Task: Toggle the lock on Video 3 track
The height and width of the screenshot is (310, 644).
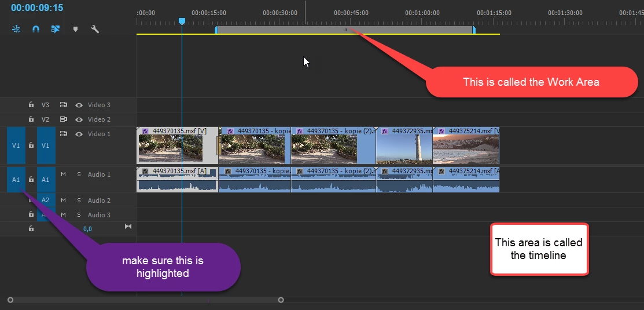Action: coord(31,105)
